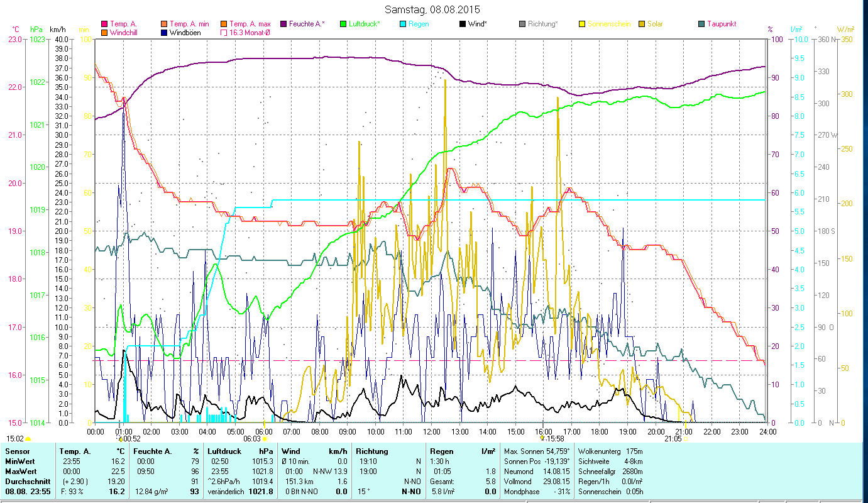Viewport: 868px width, 503px height.
Task: Select the gold Solar legend square
Action: coord(642,24)
